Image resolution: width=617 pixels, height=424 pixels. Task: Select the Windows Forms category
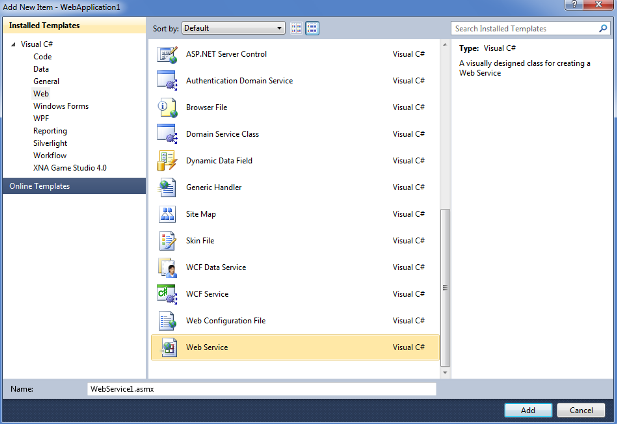pyautogui.click(x=61, y=106)
